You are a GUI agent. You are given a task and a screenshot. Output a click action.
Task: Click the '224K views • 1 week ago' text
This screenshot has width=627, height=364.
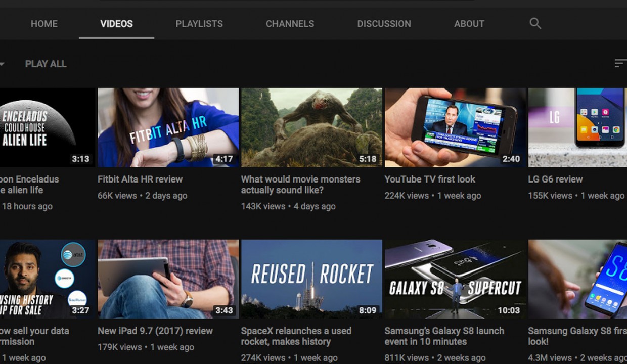[433, 196]
